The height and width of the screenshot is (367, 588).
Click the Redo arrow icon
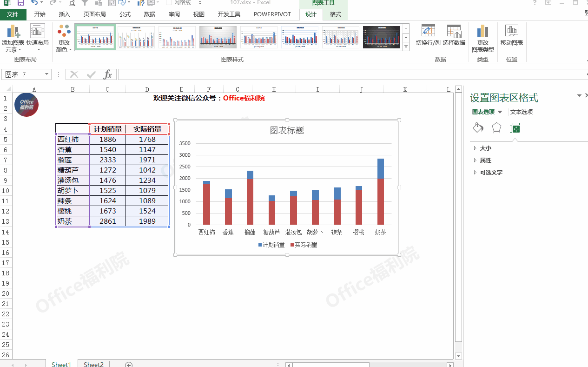point(53,3)
